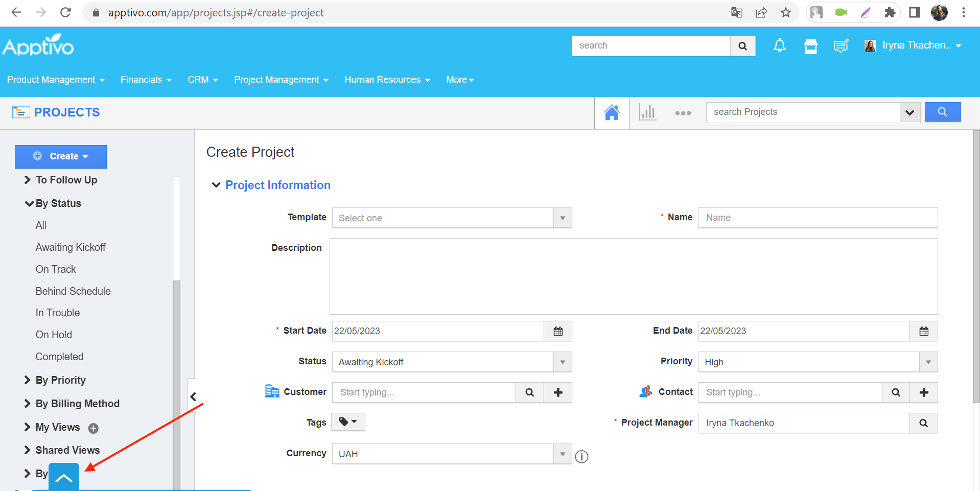
Task: Open search Projects dropdown arrow
Action: tap(909, 112)
